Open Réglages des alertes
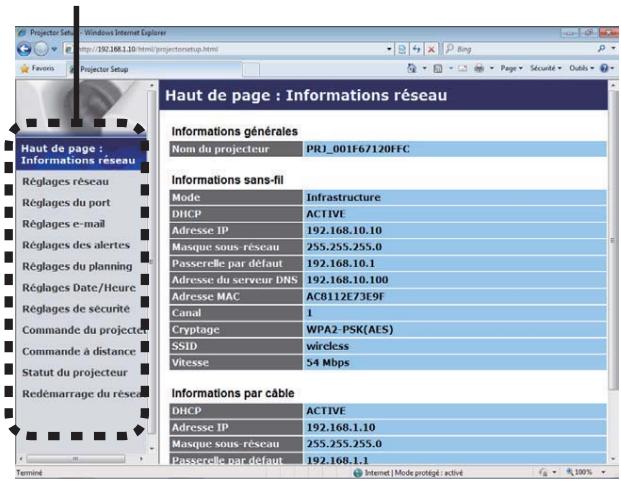Viewport: 621px width, 482px height. coord(76,245)
